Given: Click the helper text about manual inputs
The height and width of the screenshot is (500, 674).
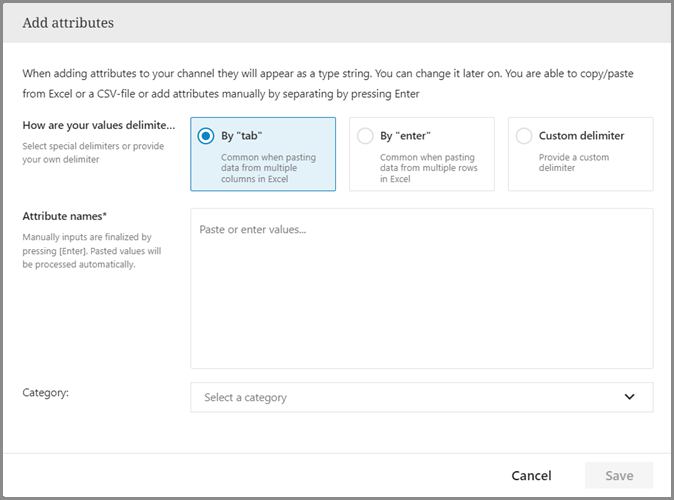Looking at the screenshot, I should pyautogui.click(x=86, y=251).
